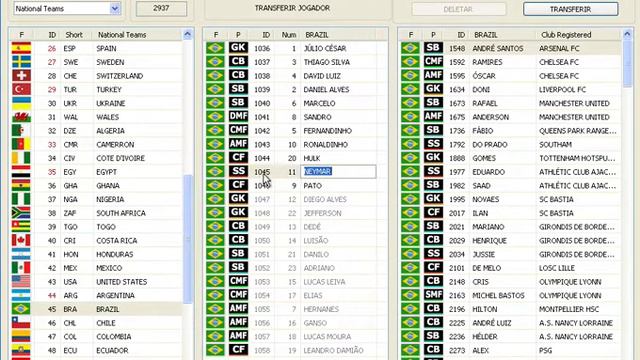Screen dimensions: 640x360
Task: Click SMF position badge for Michel Bastos
Action: pyautogui.click(x=433, y=295)
